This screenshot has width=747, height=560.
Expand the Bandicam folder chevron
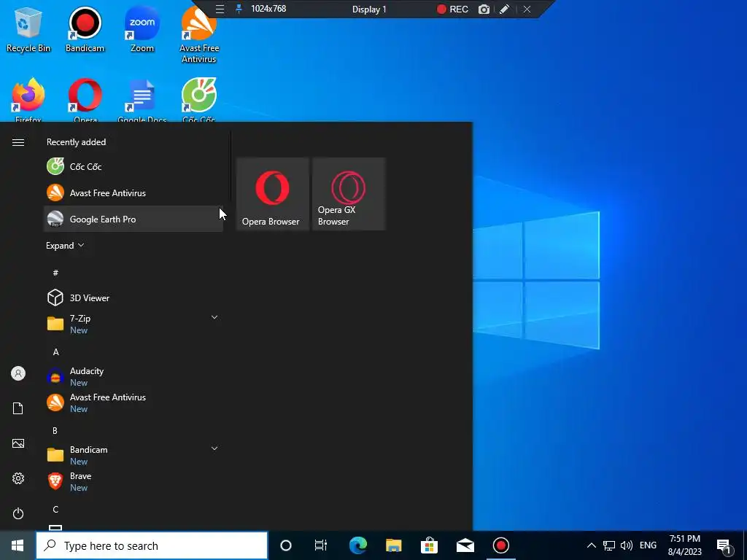tap(214, 448)
